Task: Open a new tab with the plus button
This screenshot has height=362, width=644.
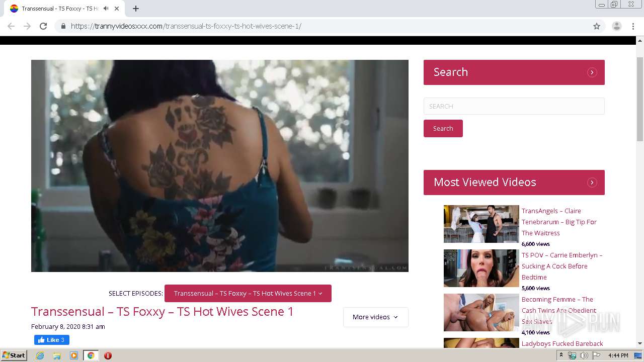Action: click(x=136, y=9)
